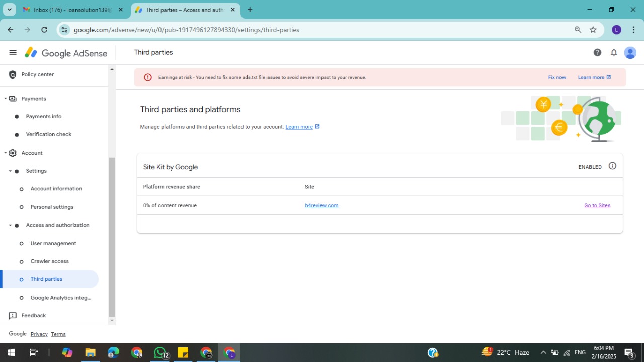The image size is (644, 362).
Task: Switch to the Gmail Inbox tab
Action: (x=72, y=10)
